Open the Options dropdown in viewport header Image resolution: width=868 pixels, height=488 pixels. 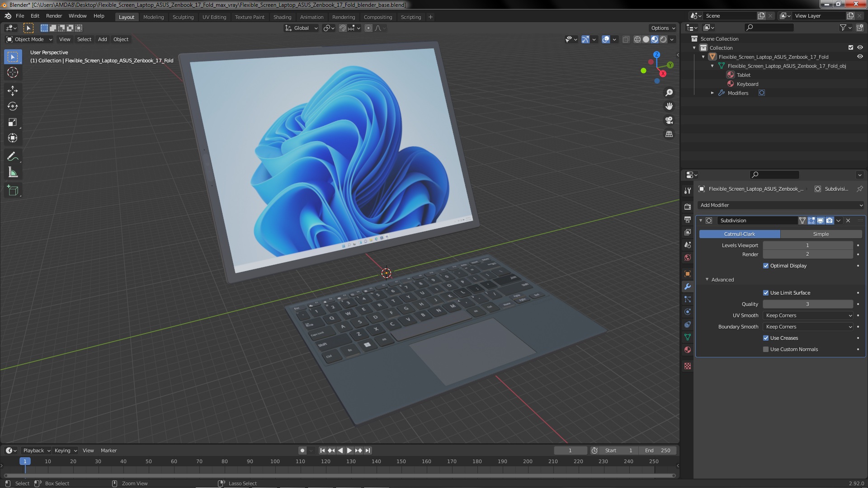click(663, 28)
